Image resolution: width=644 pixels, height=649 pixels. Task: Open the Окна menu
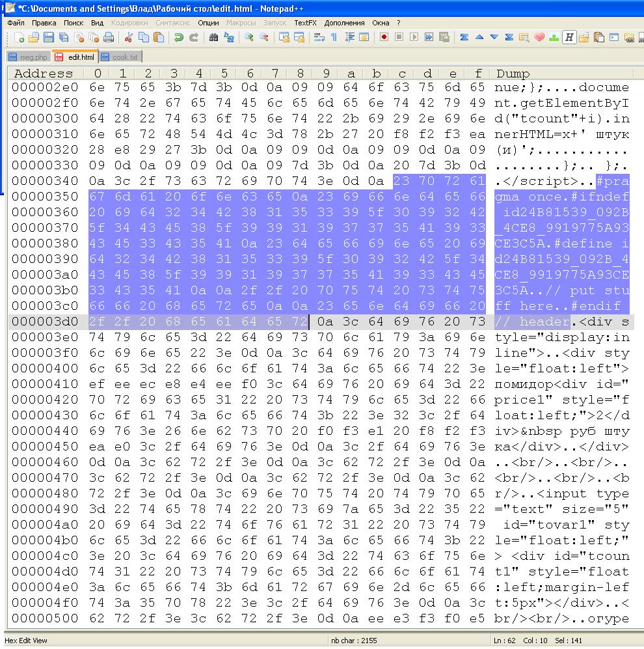pos(381,23)
